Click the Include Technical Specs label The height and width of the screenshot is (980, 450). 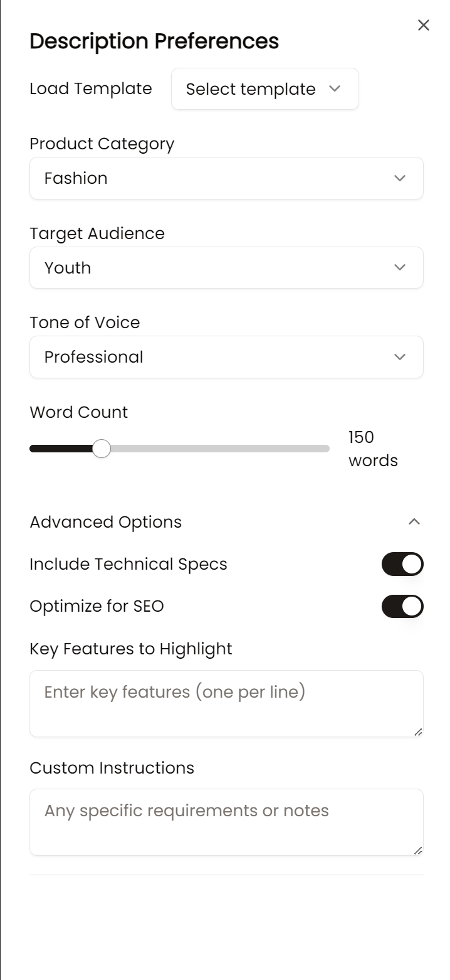[x=128, y=564]
